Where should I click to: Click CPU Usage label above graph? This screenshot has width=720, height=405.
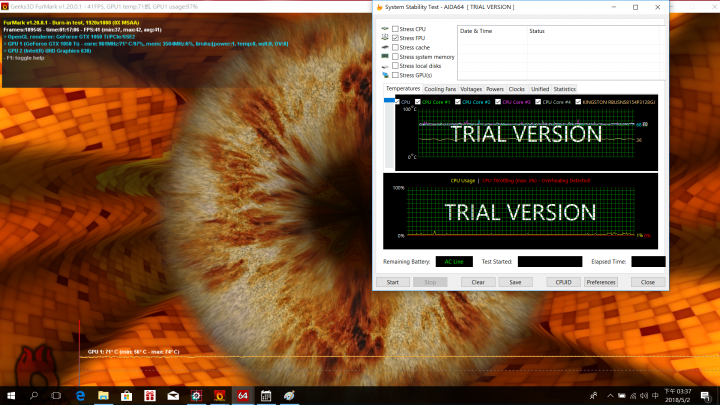(462, 180)
